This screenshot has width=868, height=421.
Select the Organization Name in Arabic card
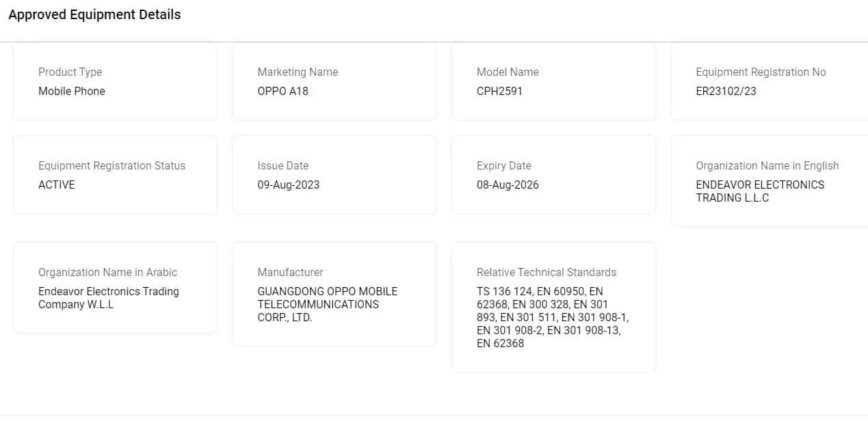tap(115, 287)
